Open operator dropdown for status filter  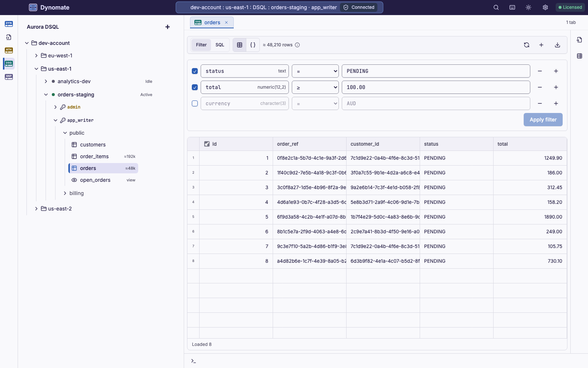pos(315,71)
